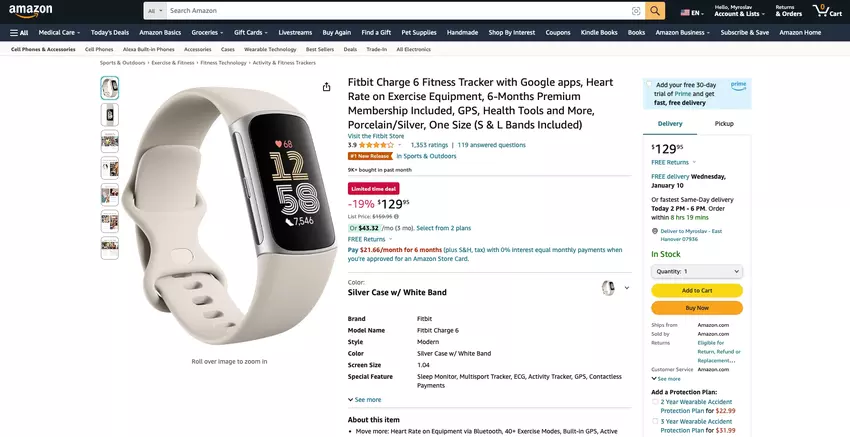Click the share icon above product image

(326, 87)
